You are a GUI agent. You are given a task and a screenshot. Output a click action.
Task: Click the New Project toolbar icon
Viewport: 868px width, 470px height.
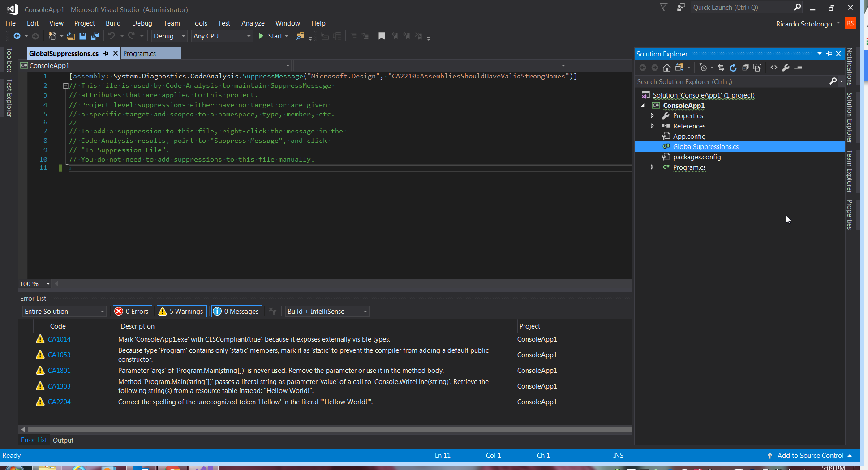tap(52, 36)
